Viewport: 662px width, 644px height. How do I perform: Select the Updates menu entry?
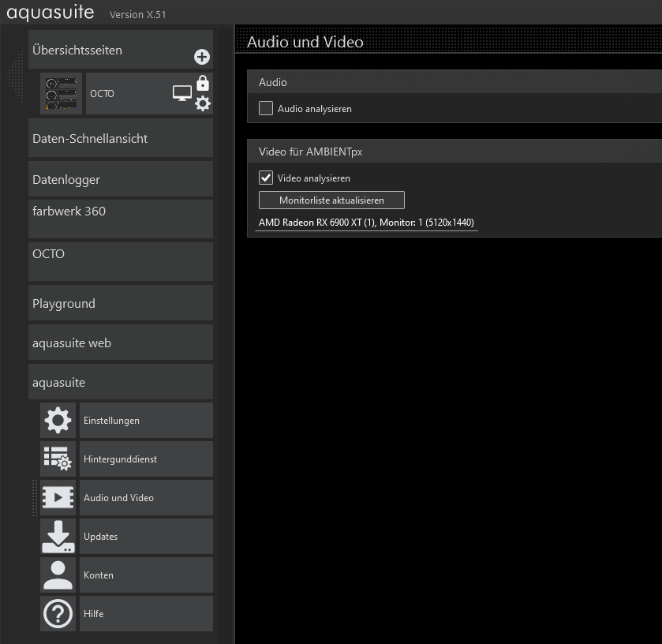(146, 537)
